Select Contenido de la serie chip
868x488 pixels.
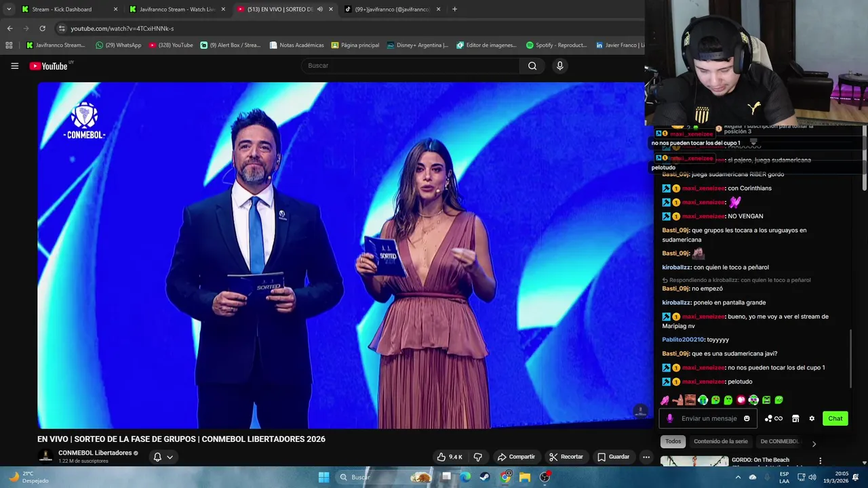click(x=721, y=441)
